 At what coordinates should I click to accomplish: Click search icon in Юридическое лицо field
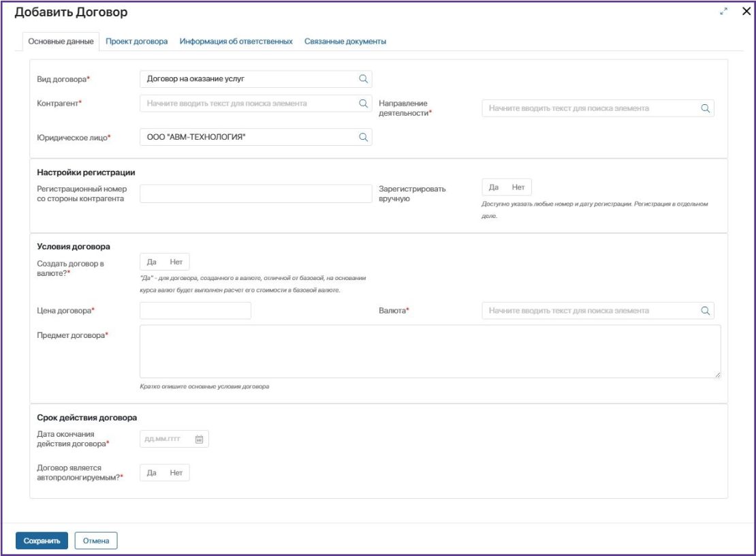(x=364, y=137)
